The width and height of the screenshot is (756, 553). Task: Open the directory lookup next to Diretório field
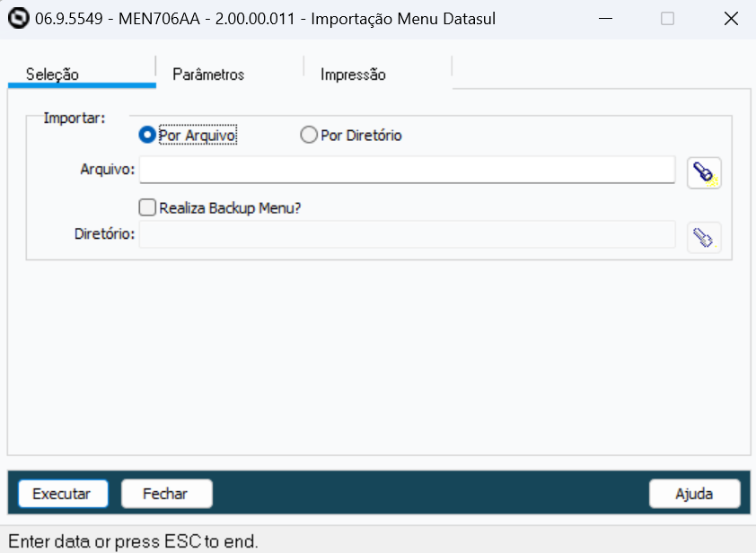click(x=704, y=235)
